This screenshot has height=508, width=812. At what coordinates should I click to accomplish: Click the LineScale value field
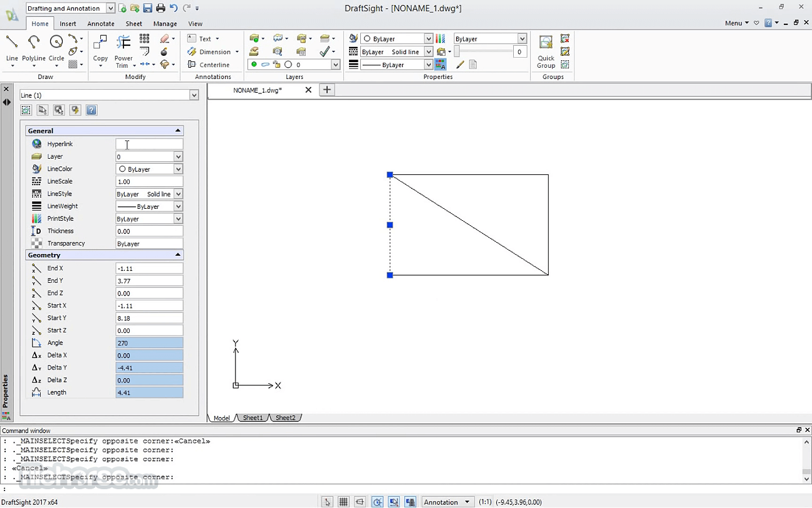click(149, 181)
